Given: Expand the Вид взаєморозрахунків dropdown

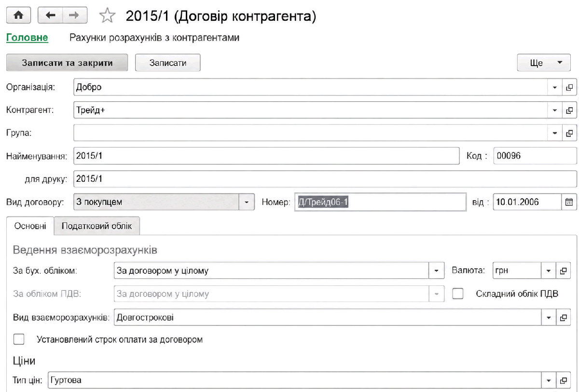Looking at the screenshot, I should [x=549, y=318].
